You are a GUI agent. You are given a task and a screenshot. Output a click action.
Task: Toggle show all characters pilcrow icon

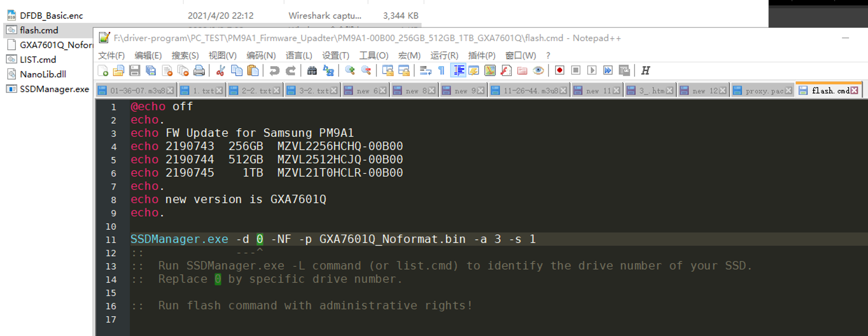point(441,71)
